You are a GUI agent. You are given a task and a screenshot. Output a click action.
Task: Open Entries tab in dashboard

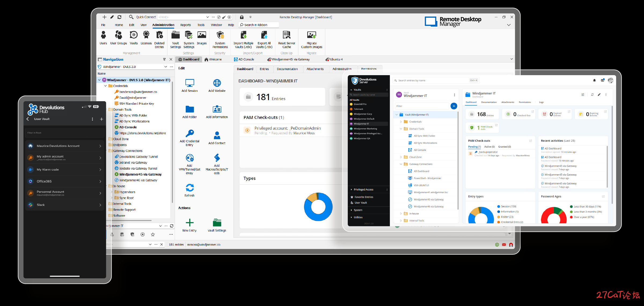pyautogui.click(x=264, y=69)
